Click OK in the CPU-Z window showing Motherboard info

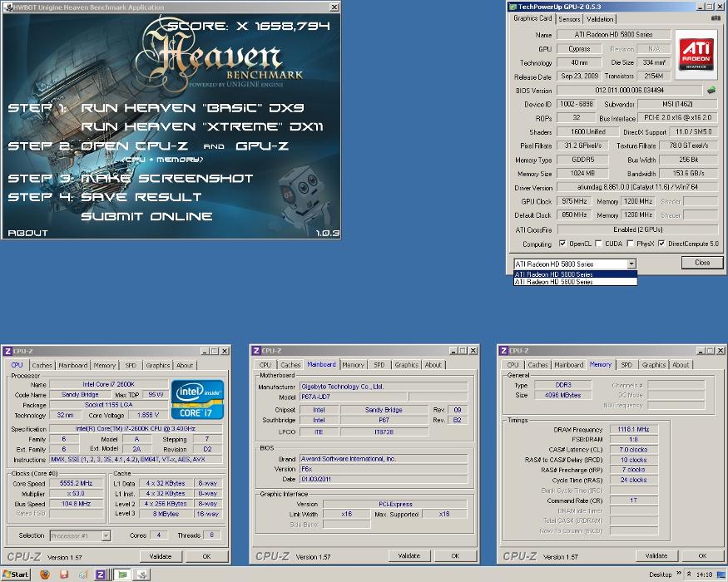(x=455, y=555)
